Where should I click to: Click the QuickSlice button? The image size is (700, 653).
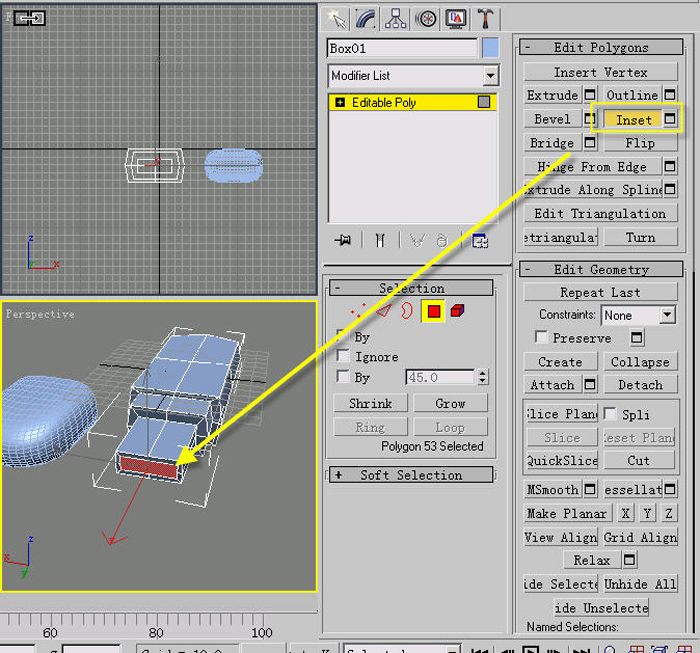pos(562,460)
